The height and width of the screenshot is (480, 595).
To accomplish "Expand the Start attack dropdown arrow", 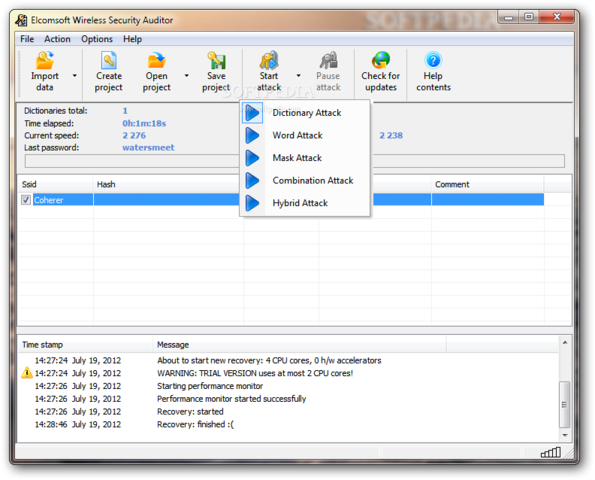I will click(299, 76).
